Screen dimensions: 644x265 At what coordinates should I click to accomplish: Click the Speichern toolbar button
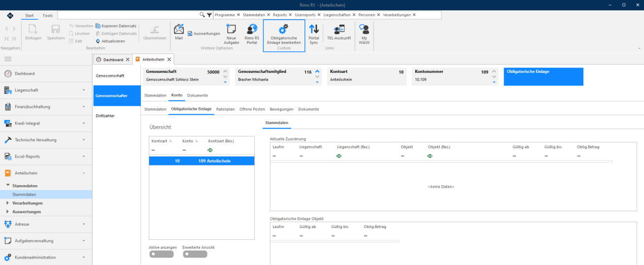point(56,33)
